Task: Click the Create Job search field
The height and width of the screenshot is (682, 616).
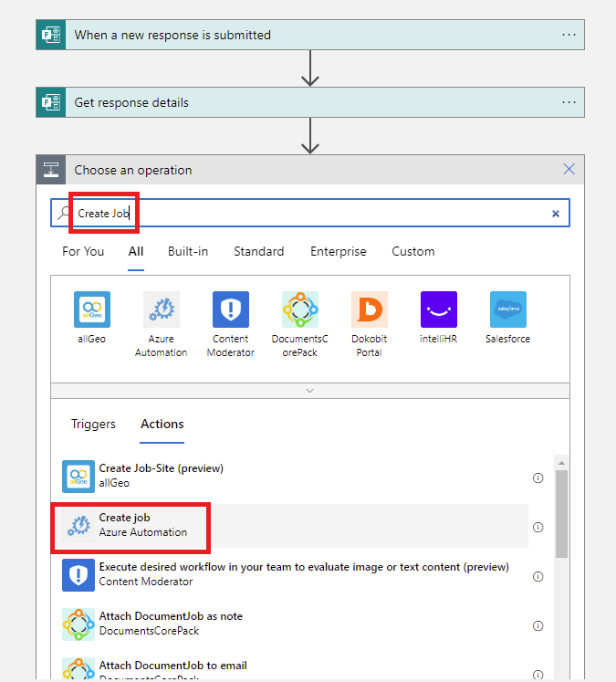Action: tap(310, 213)
